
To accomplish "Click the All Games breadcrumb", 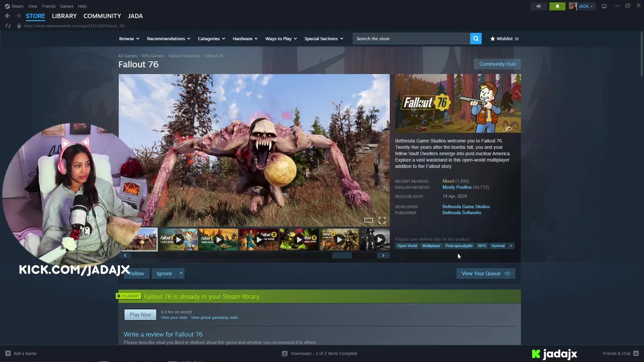I will click(127, 56).
